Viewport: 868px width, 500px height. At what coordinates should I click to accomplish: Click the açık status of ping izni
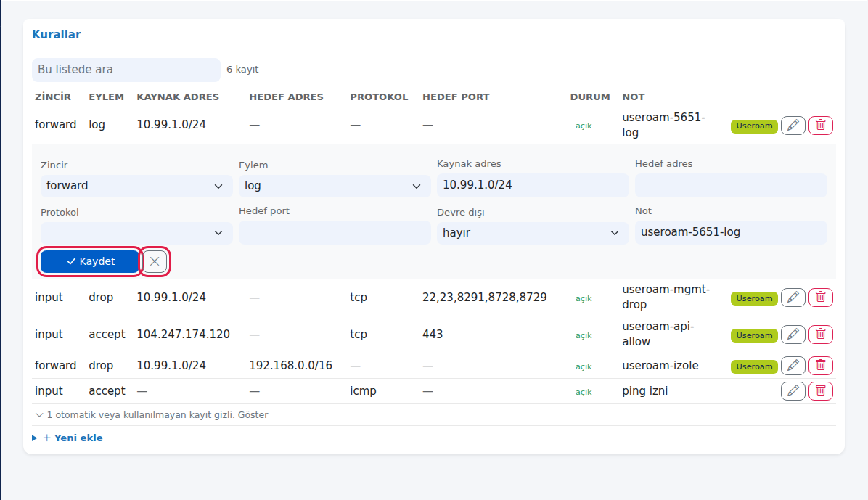click(x=584, y=392)
